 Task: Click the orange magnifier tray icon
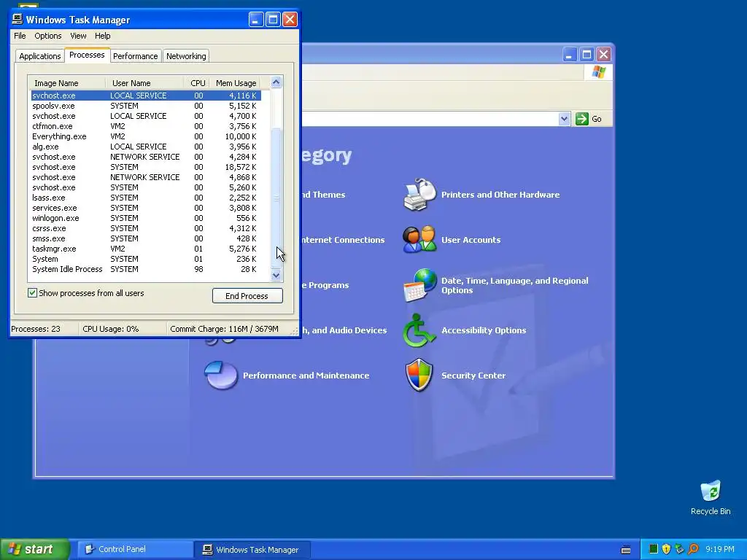pyautogui.click(x=693, y=549)
